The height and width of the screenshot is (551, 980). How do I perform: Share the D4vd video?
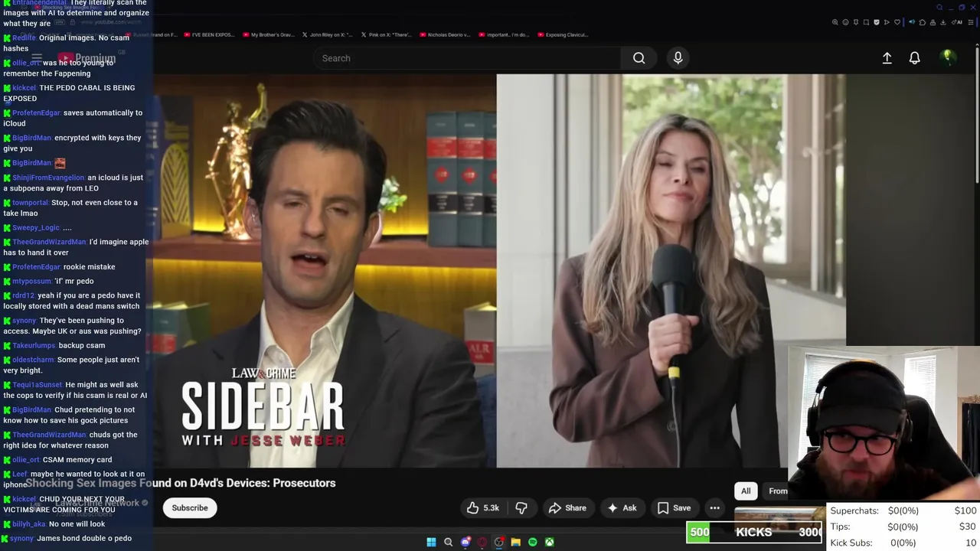567,508
